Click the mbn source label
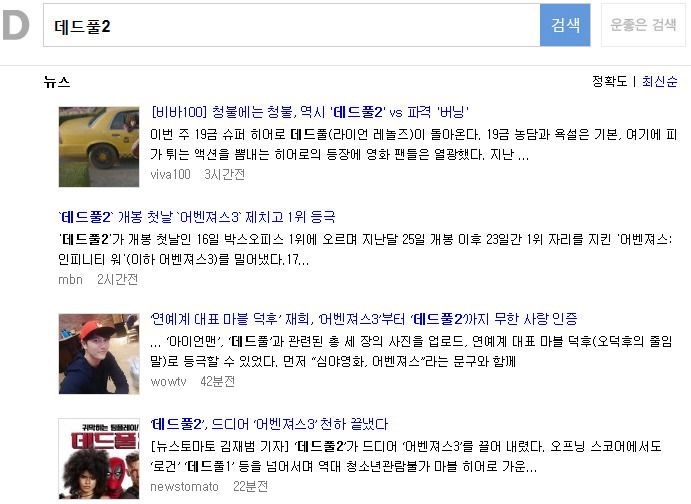This screenshot has height=504, width=691. point(71,280)
